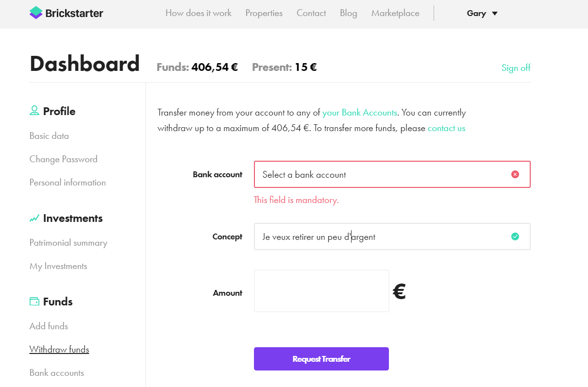
Task: Follow the your Bank Accounts link
Action: click(360, 113)
